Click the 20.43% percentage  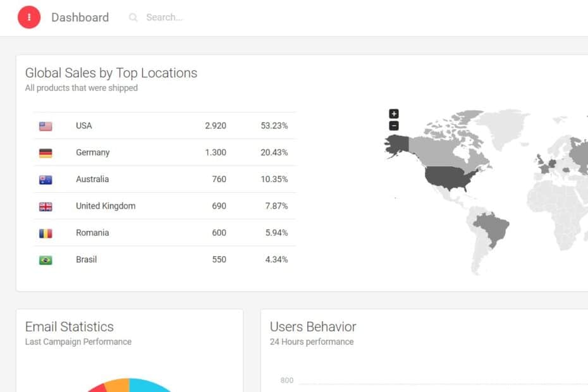[x=274, y=152]
